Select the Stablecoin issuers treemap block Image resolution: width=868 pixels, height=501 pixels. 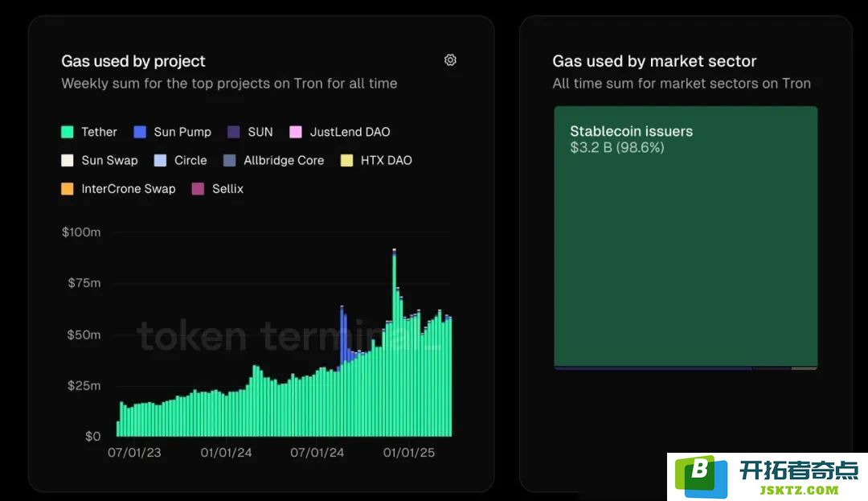click(686, 237)
